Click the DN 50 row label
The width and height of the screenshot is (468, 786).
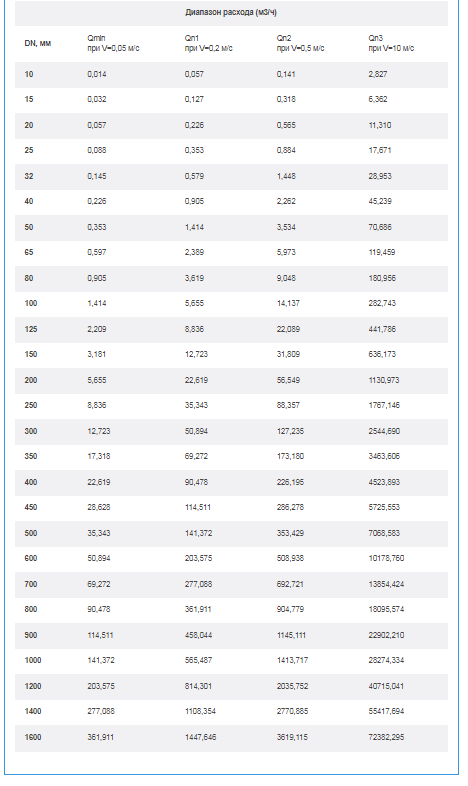[x=29, y=228]
